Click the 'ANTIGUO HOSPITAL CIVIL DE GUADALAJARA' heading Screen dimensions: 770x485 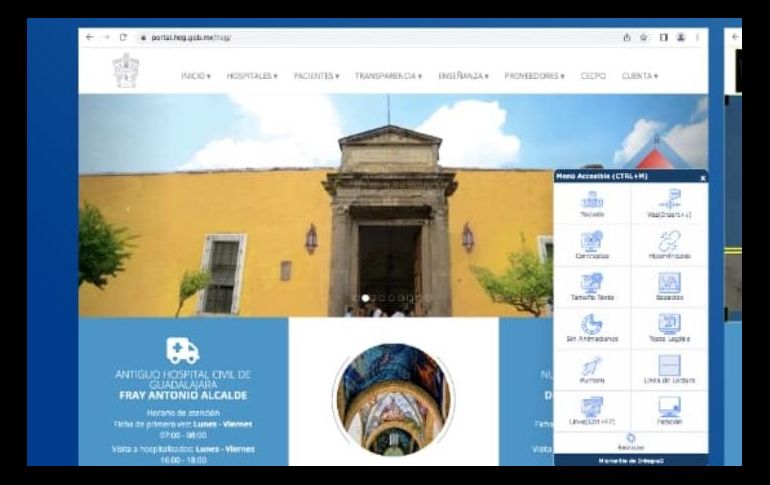click(x=183, y=379)
